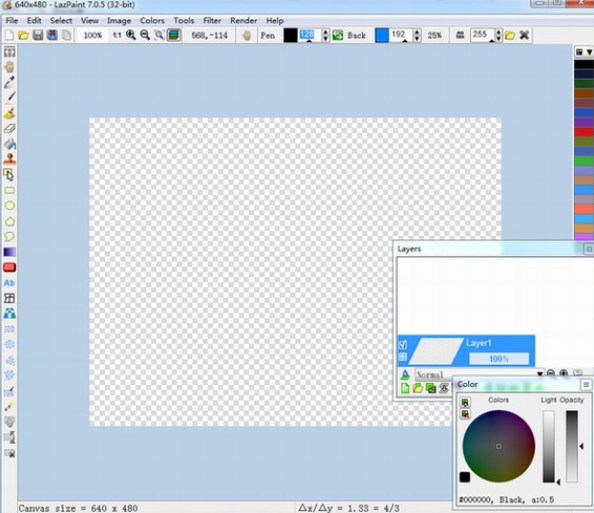Select the Gradient tool
Viewport: 594px width, 513px height.
(9, 252)
